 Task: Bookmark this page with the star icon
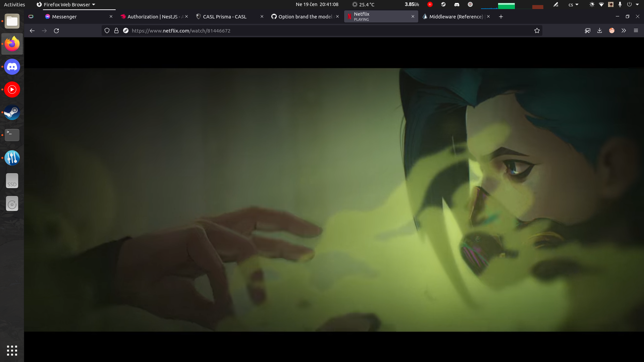pos(537,31)
